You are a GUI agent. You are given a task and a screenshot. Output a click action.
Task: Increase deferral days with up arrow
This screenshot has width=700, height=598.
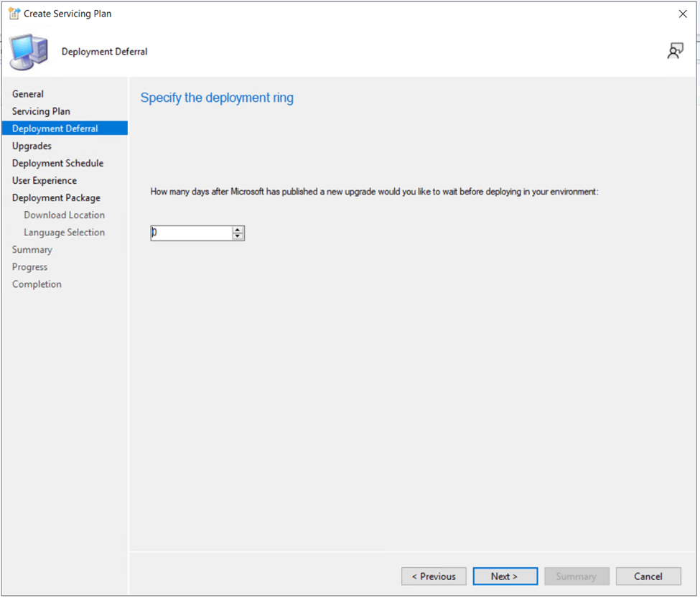pyautogui.click(x=238, y=230)
